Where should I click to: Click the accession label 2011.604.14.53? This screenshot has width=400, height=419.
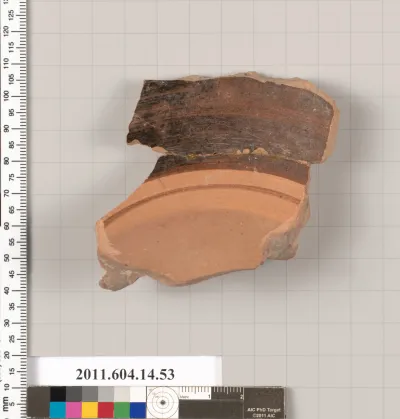pos(125,374)
